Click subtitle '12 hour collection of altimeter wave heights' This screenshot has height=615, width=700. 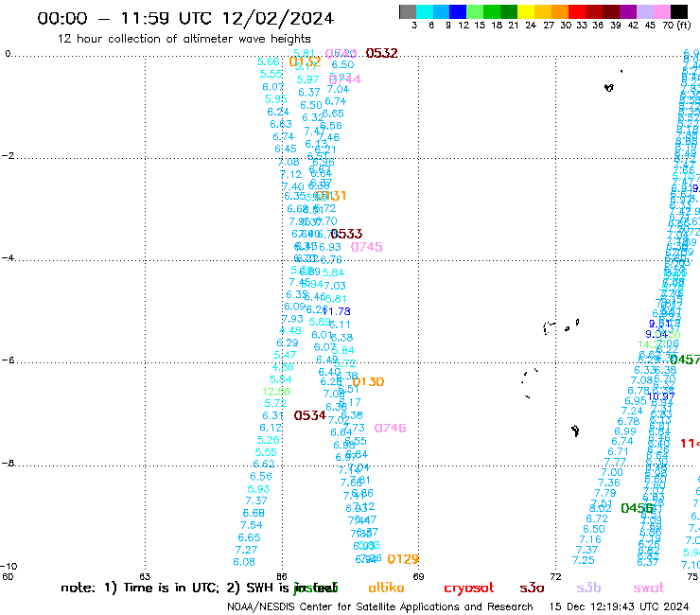(184, 39)
